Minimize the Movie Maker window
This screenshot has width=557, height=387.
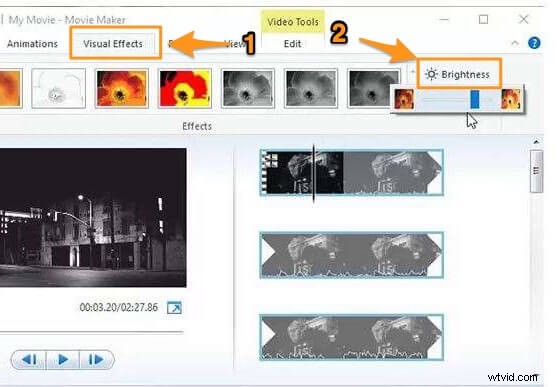point(444,19)
